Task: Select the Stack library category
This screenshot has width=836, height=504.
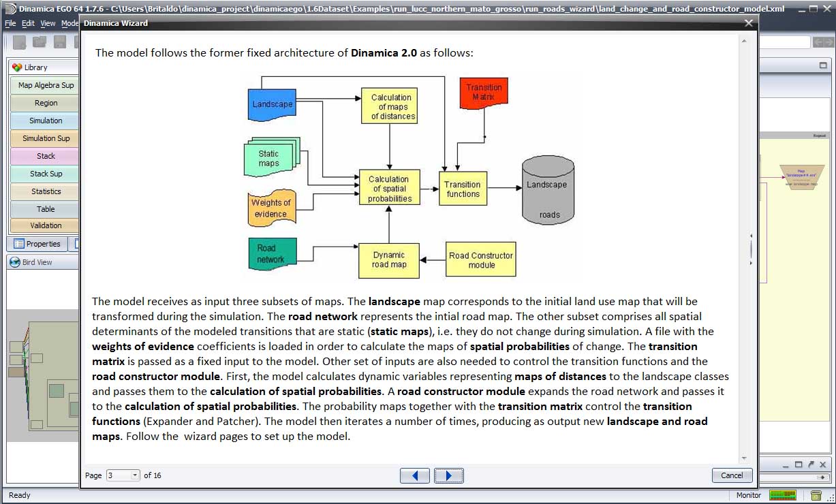Action: pos(46,156)
